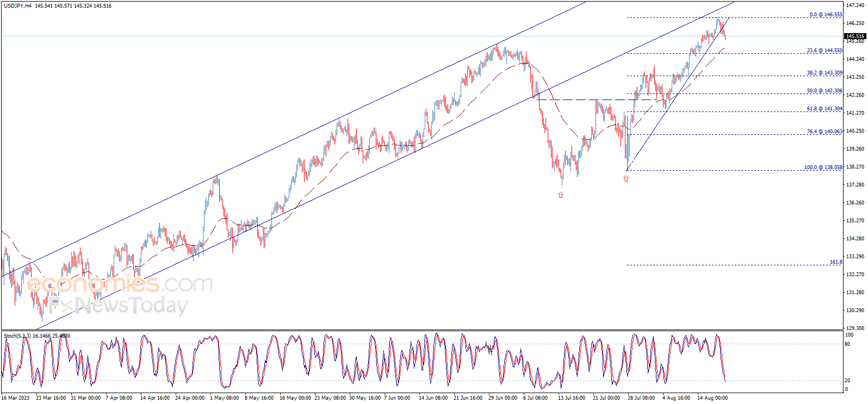868x404 pixels.
Task: Click the 16 Mar 2023 date label
Action: click(16, 398)
